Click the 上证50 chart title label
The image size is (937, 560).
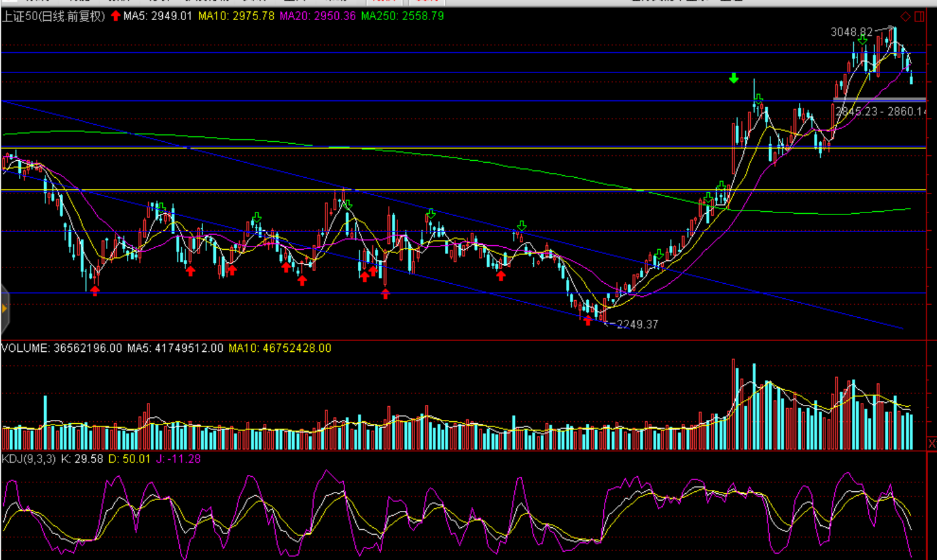coord(53,16)
